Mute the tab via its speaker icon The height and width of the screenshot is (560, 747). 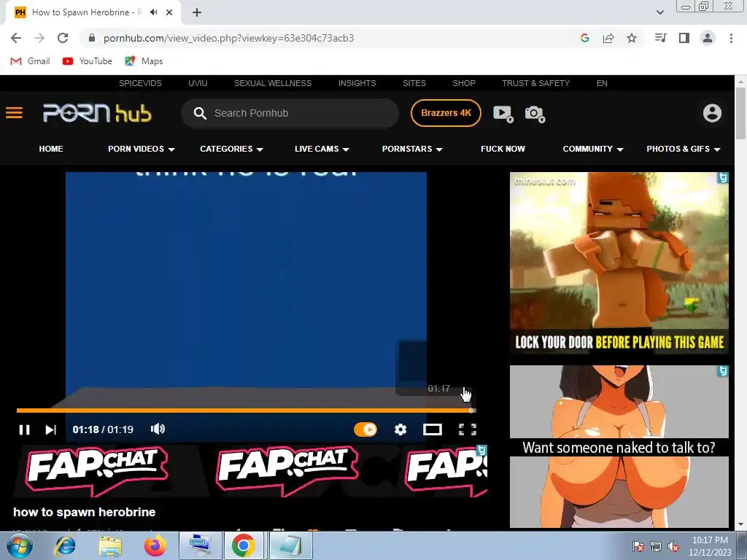(153, 12)
